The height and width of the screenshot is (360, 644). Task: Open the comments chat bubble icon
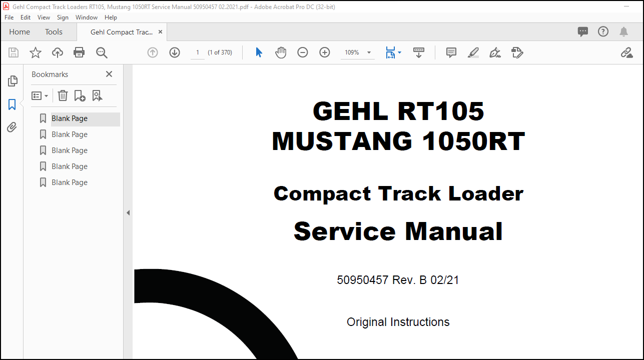pos(583,32)
